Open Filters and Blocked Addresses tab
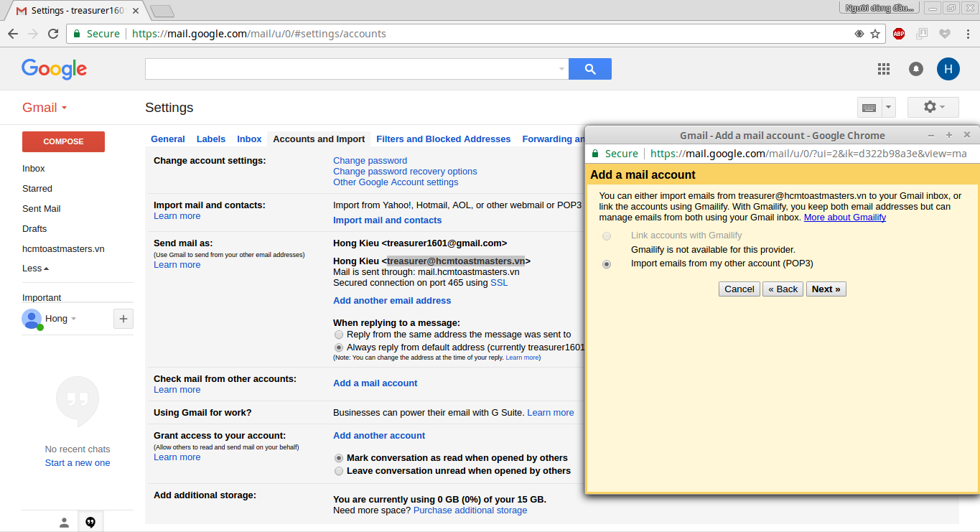 pos(444,139)
